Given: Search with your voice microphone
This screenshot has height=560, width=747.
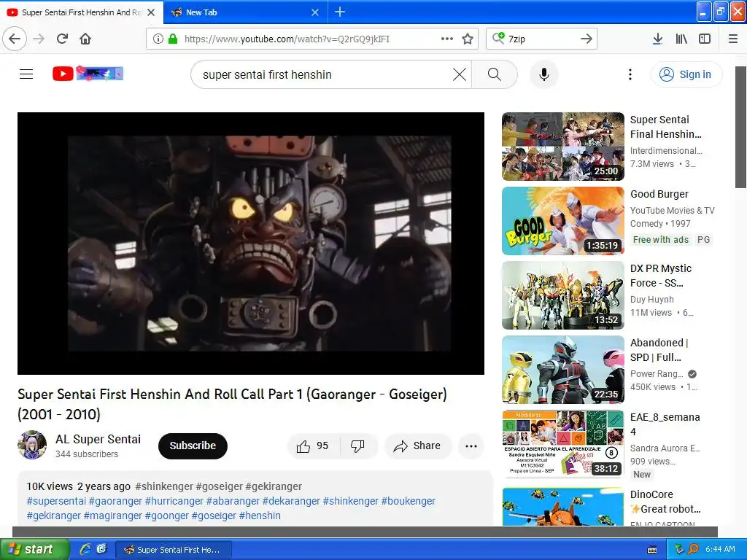Looking at the screenshot, I should [544, 74].
